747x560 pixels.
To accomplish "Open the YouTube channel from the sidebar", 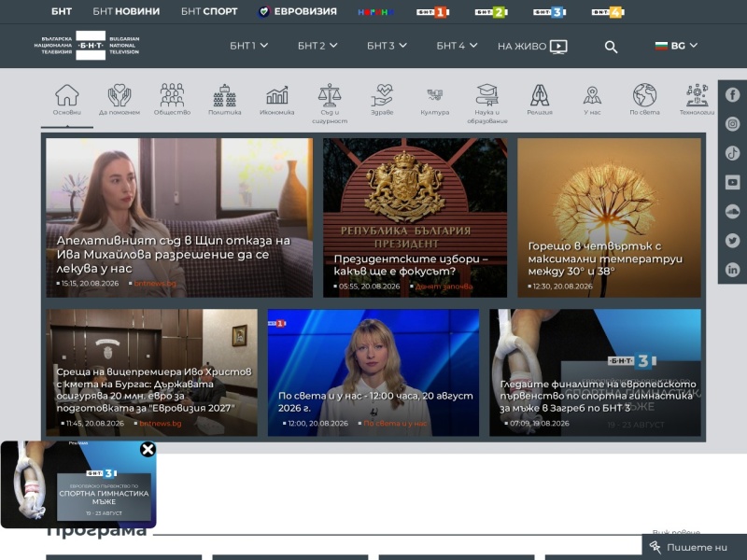I will coord(732,182).
